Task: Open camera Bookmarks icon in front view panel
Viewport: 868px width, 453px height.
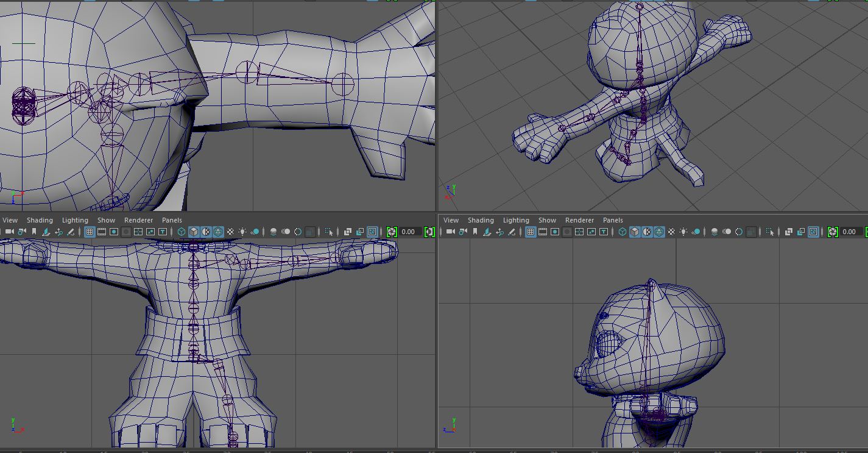Action: click(x=34, y=232)
